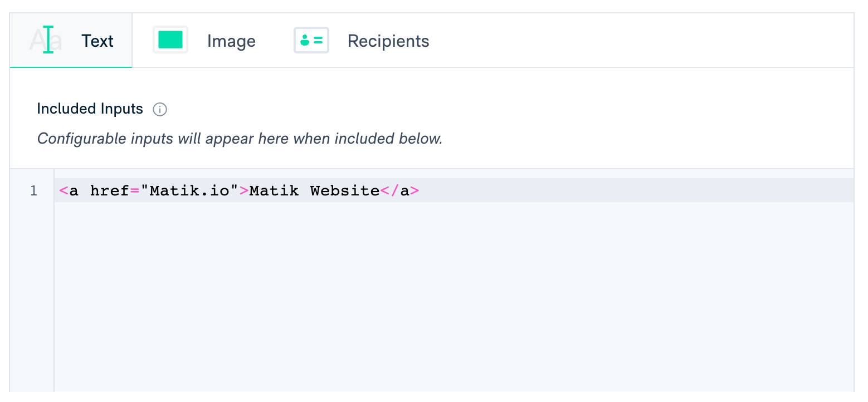
Task: Click the configurable inputs placeholder text
Action: (x=240, y=139)
